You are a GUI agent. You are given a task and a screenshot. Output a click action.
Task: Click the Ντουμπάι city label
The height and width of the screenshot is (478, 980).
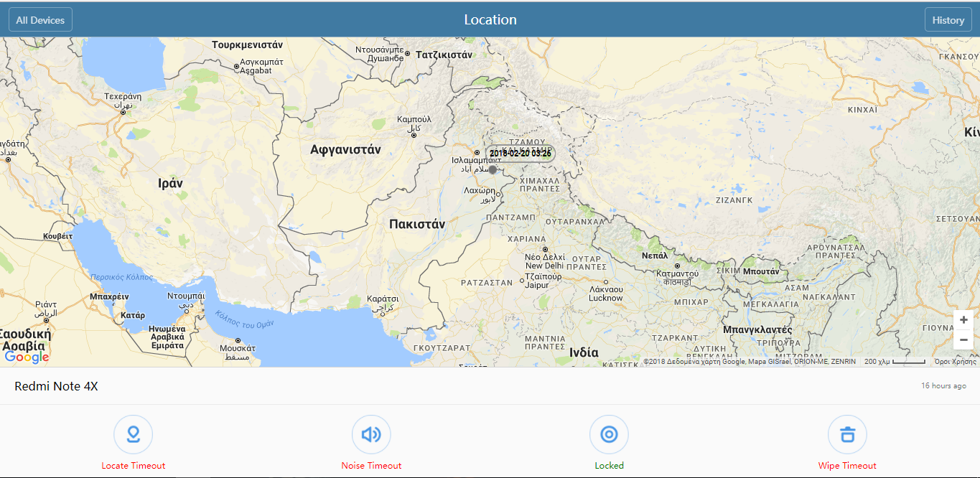185,296
